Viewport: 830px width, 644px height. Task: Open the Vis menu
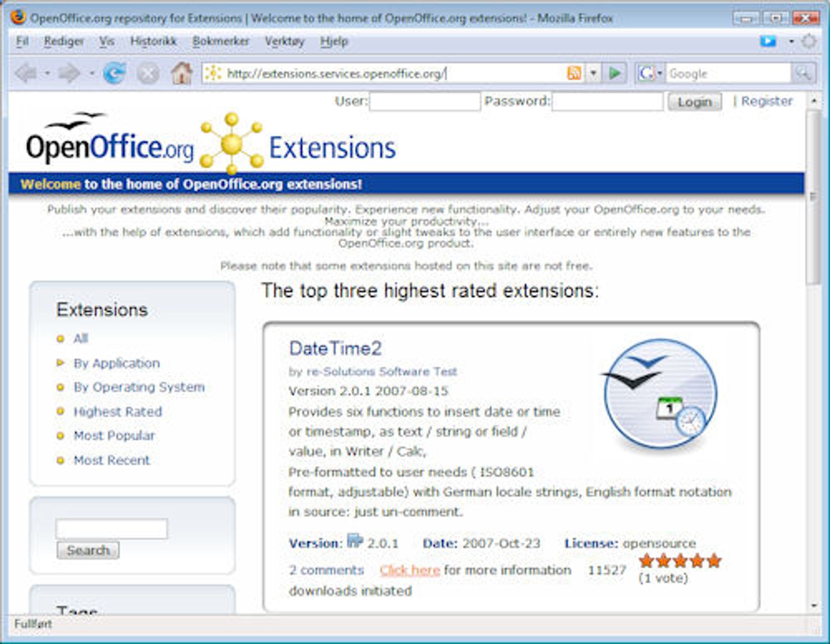[107, 41]
